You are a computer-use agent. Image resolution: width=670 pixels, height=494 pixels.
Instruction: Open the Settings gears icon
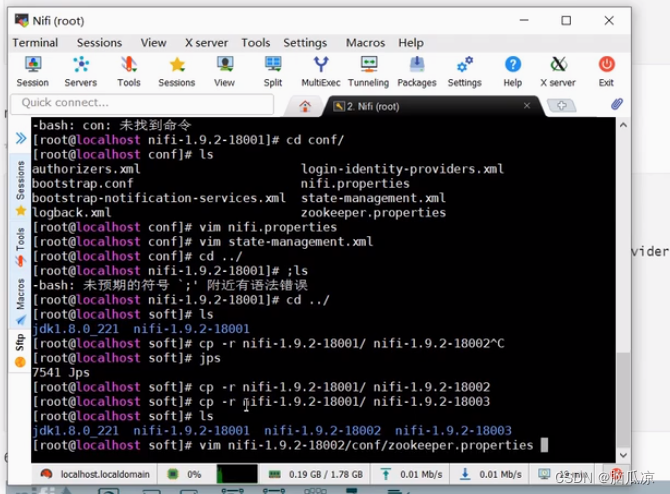pos(464,71)
